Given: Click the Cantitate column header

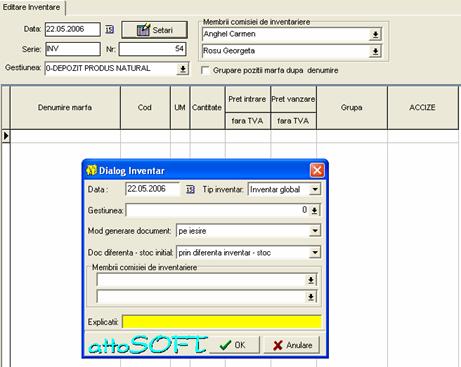Looking at the screenshot, I should tap(207, 107).
